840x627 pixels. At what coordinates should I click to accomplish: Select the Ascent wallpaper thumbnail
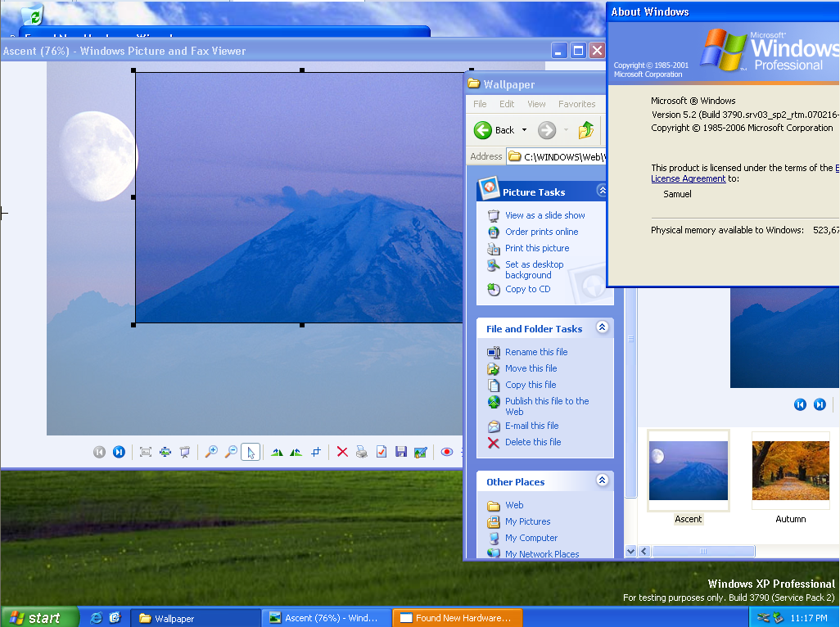coord(689,471)
